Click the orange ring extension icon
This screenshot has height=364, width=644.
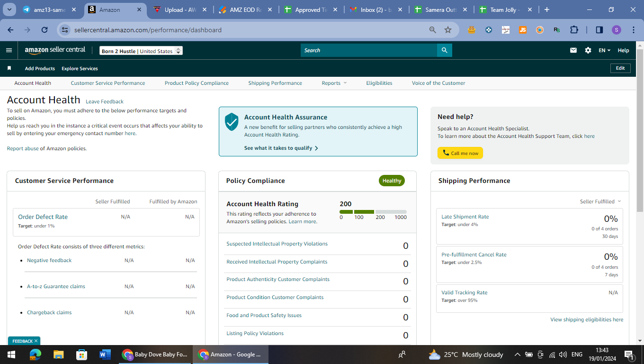[x=540, y=30]
